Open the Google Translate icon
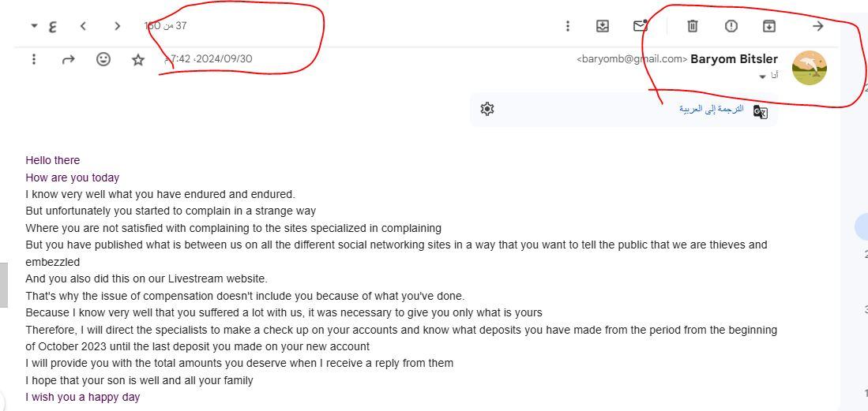This screenshot has width=868, height=411. pos(760,111)
